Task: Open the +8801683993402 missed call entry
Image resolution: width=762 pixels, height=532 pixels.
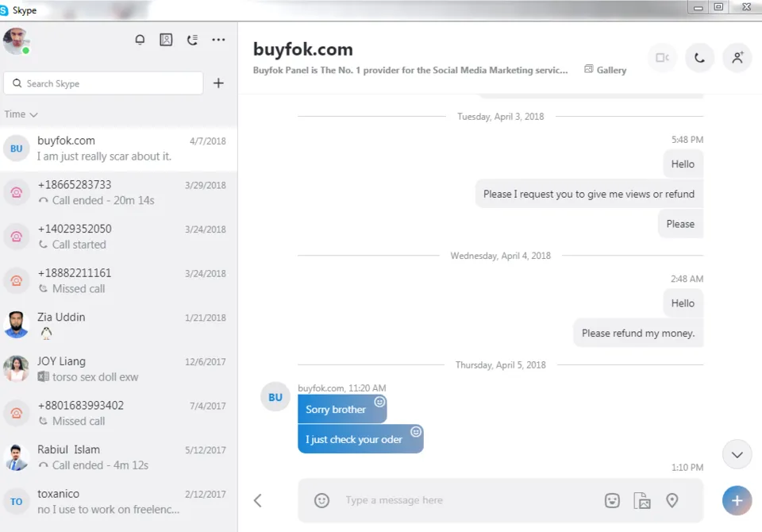Action: (x=118, y=414)
